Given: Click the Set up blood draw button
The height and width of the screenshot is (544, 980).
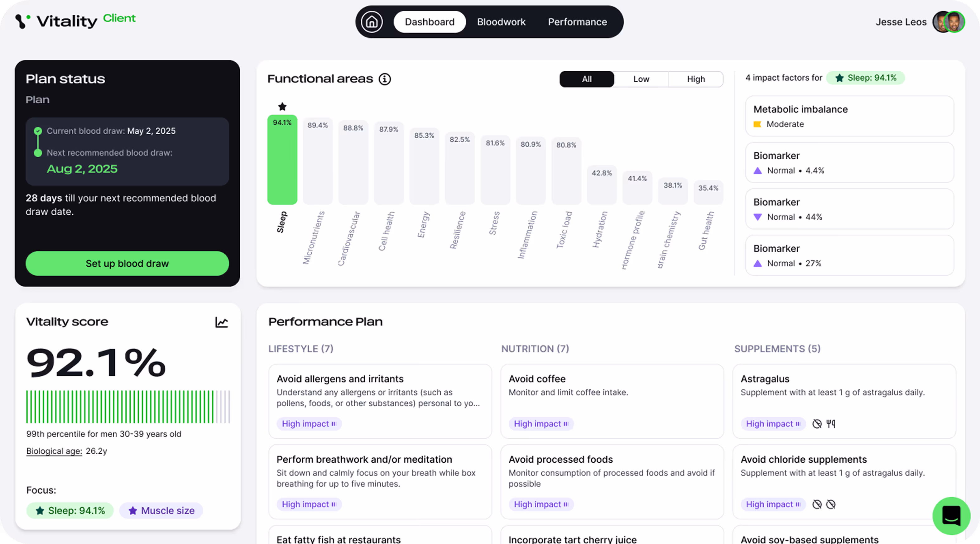Looking at the screenshot, I should click(127, 264).
